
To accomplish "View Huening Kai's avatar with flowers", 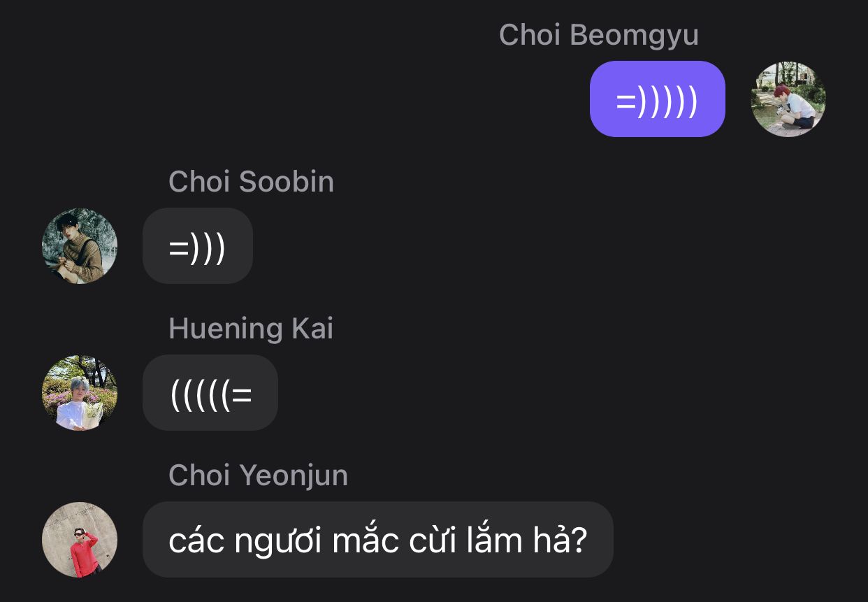I will click(x=80, y=393).
